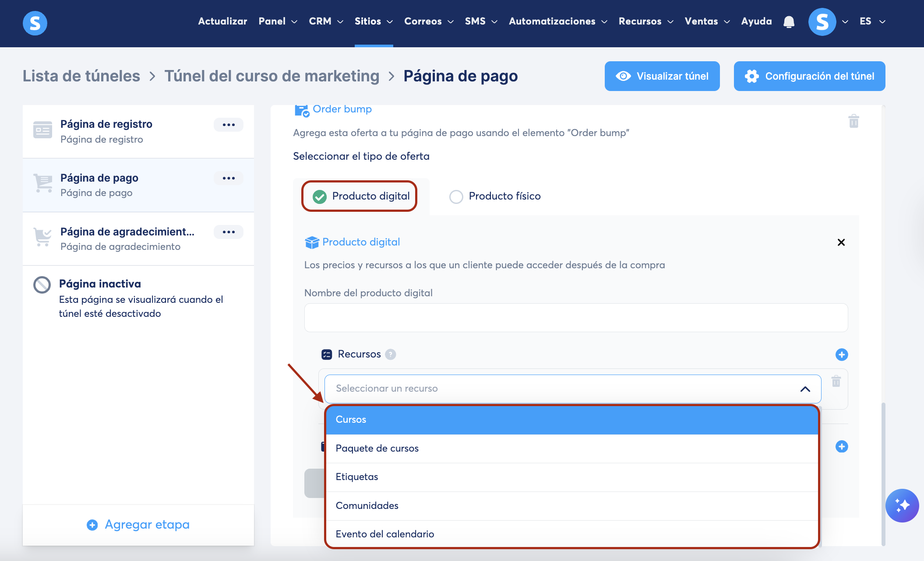
Task: Click the Visualizar túnel button
Action: [x=662, y=76]
